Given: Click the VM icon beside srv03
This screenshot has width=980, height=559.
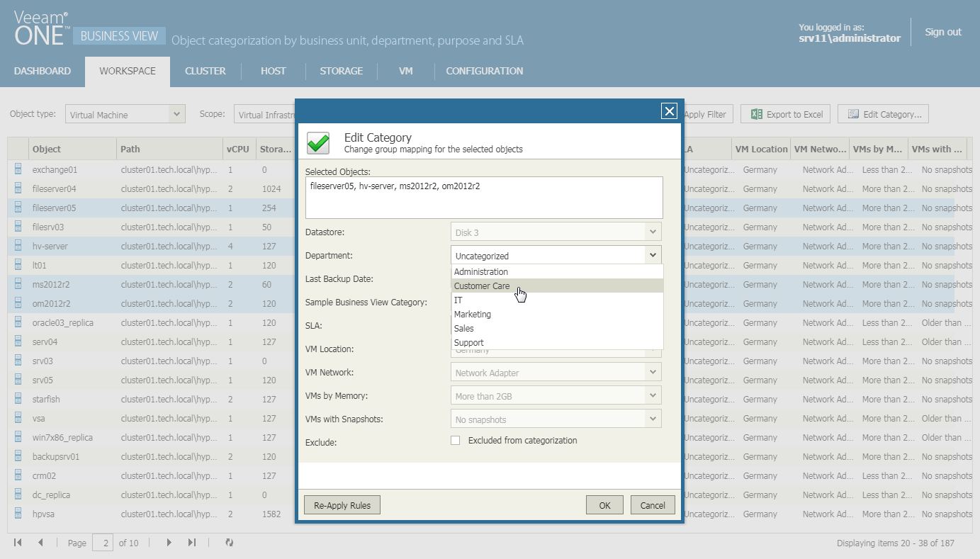Looking at the screenshot, I should click(18, 361).
